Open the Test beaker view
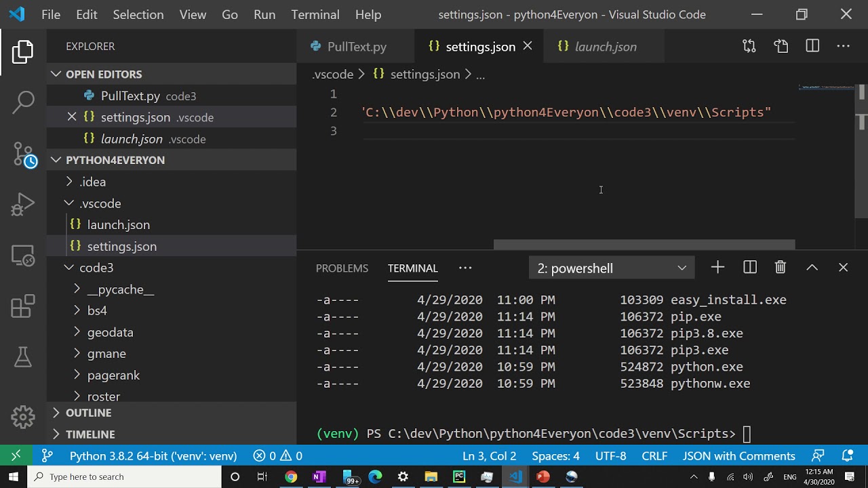The image size is (868, 488). (x=23, y=357)
